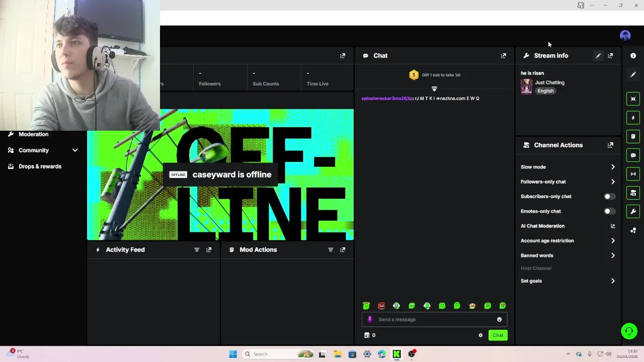Insert the brown mushroom-like emote
This screenshot has height=362, width=644.
pos(472,306)
